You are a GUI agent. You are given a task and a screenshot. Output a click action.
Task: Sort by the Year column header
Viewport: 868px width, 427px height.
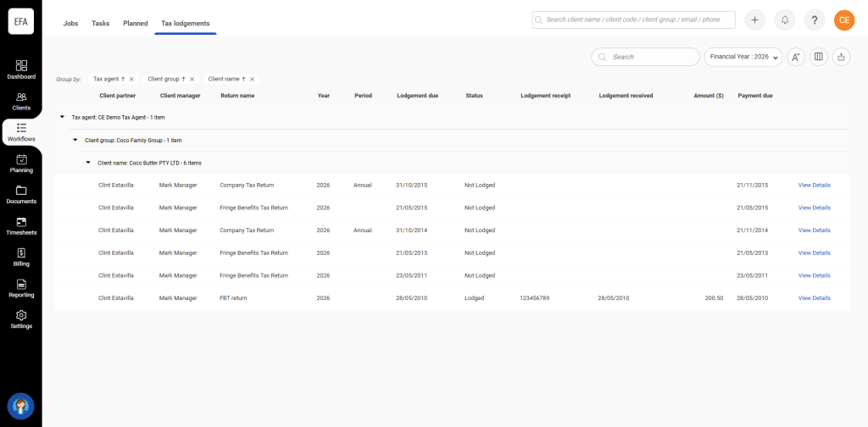[x=323, y=96]
